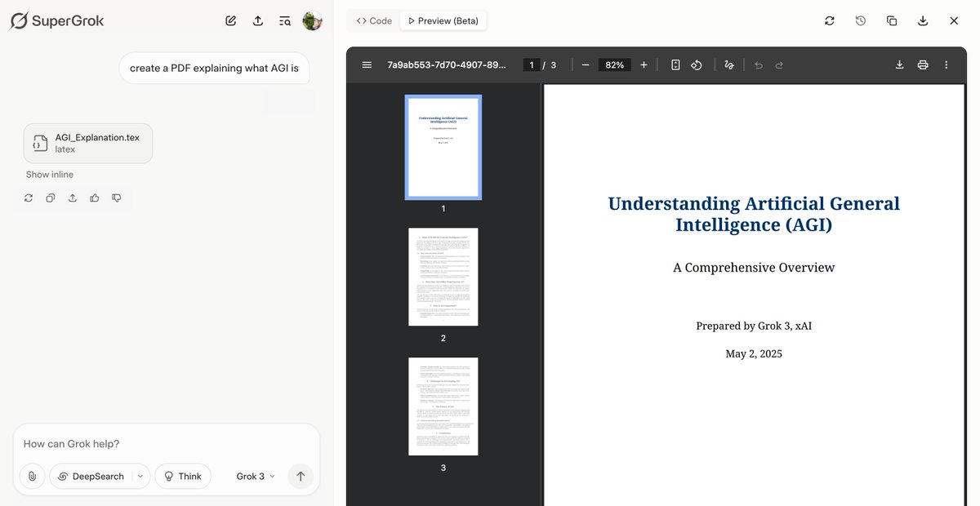The image size is (980, 506).
Task: Click the user message about AGI PDF
Action: 214,68
